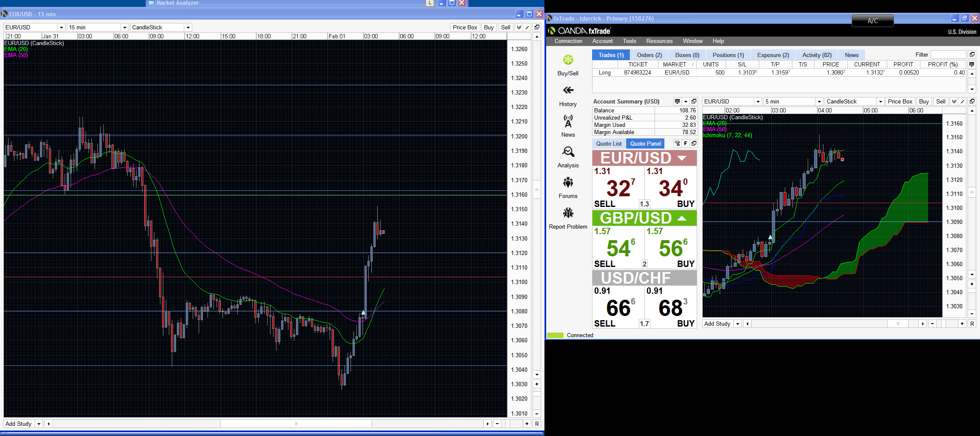
Task: Expand the Account Summary dropdown arrow
Action: click(686, 101)
